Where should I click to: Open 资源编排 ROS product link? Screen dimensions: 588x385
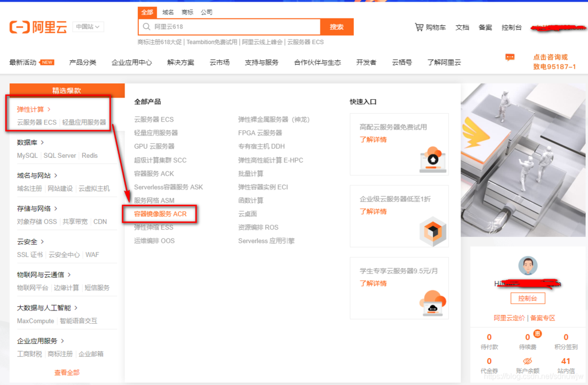click(x=258, y=228)
